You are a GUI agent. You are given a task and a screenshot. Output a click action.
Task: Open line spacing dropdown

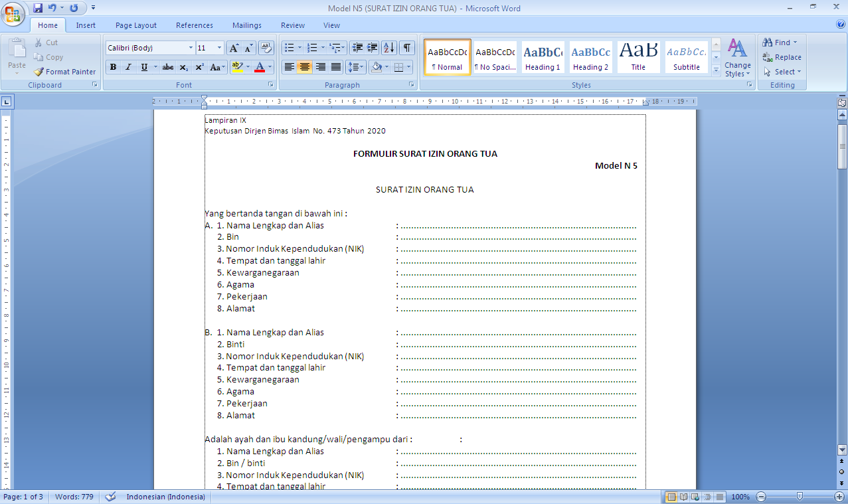pyautogui.click(x=356, y=67)
